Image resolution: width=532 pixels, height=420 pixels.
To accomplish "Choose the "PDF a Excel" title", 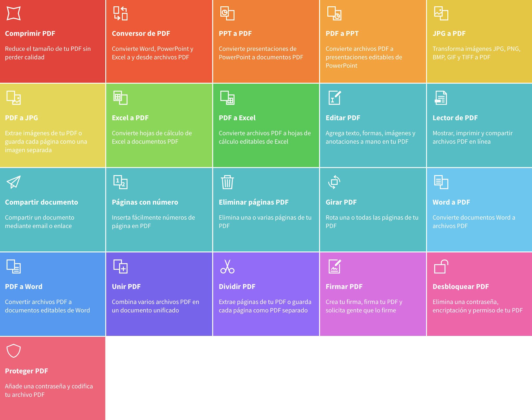I will 237,118.
